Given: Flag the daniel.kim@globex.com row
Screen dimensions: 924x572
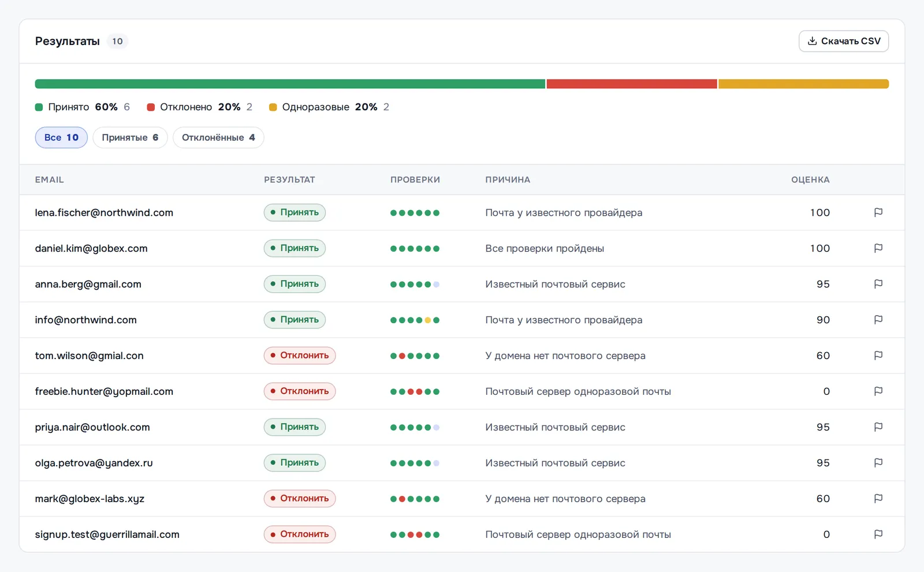Looking at the screenshot, I should point(878,248).
